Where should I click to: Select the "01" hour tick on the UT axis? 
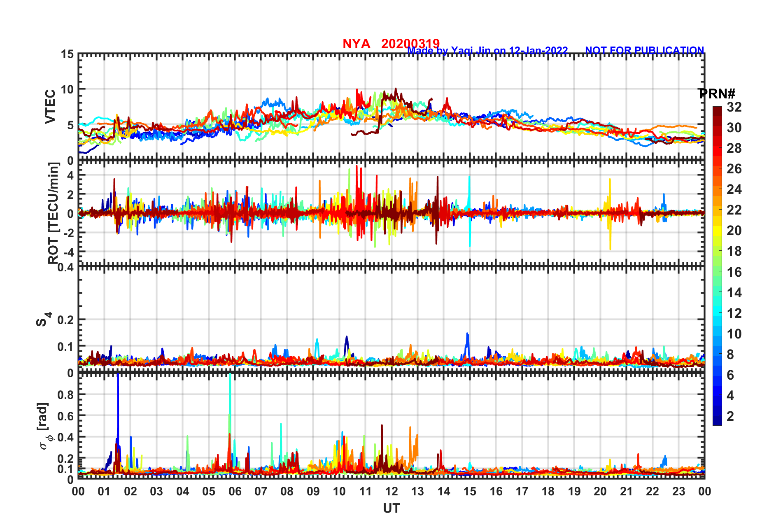pyautogui.click(x=104, y=491)
